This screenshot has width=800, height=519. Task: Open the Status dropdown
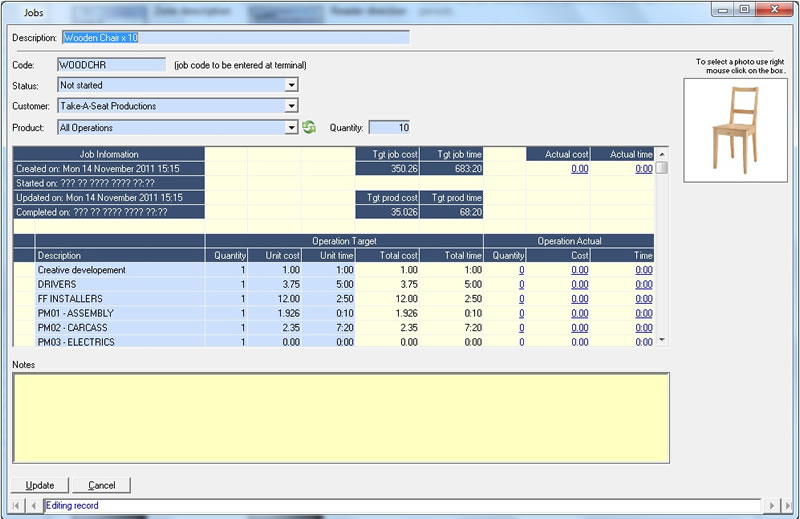pos(291,86)
